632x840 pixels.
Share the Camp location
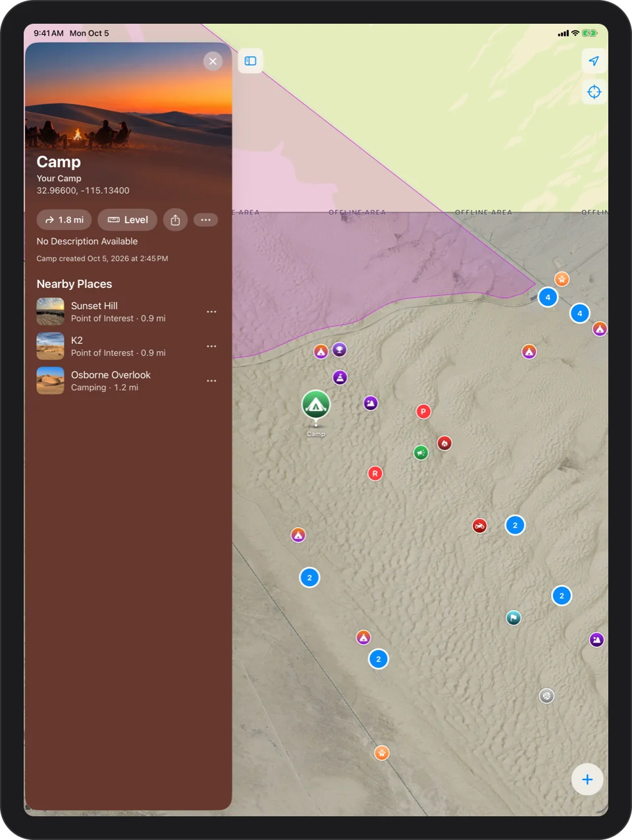175,220
